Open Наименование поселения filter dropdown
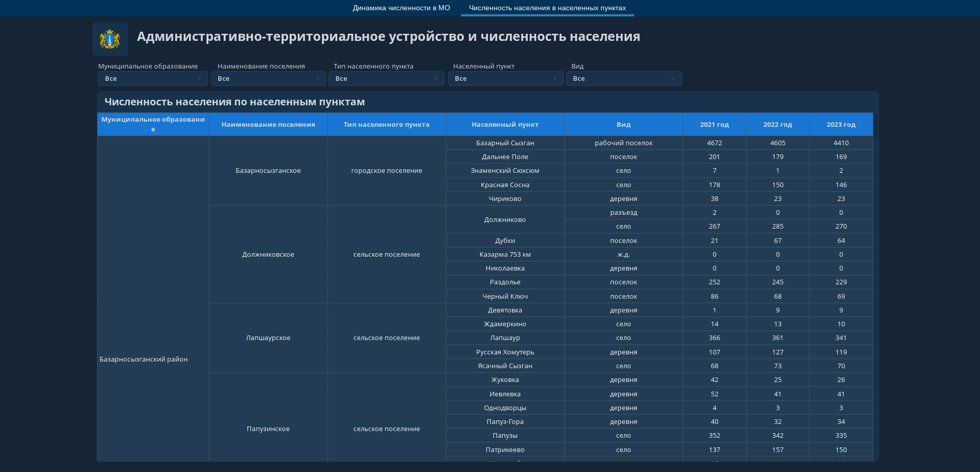This screenshot has width=980, height=472. [268, 78]
